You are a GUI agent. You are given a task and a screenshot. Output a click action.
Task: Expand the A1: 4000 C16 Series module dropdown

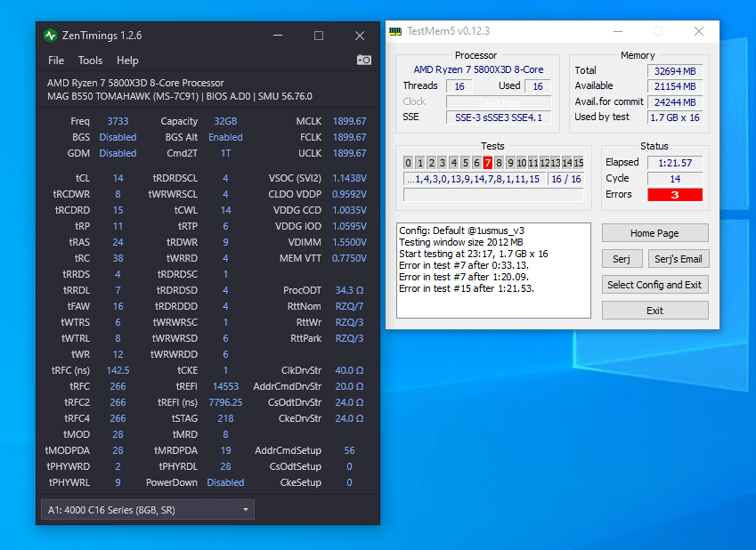click(148, 510)
